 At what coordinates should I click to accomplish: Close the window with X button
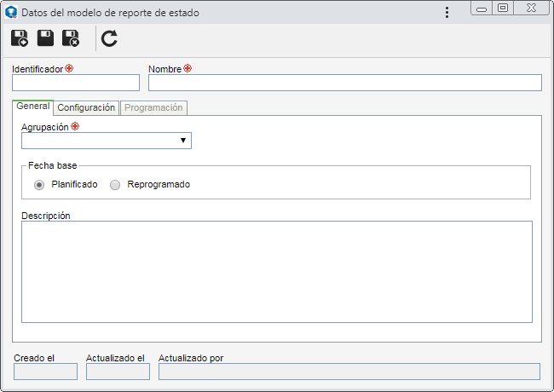pyautogui.click(x=531, y=8)
